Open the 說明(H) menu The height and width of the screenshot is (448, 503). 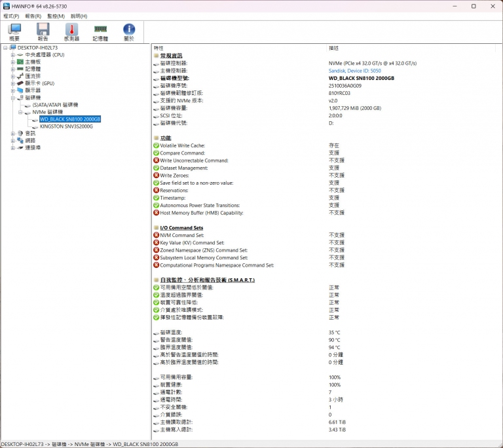(x=79, y=16)
